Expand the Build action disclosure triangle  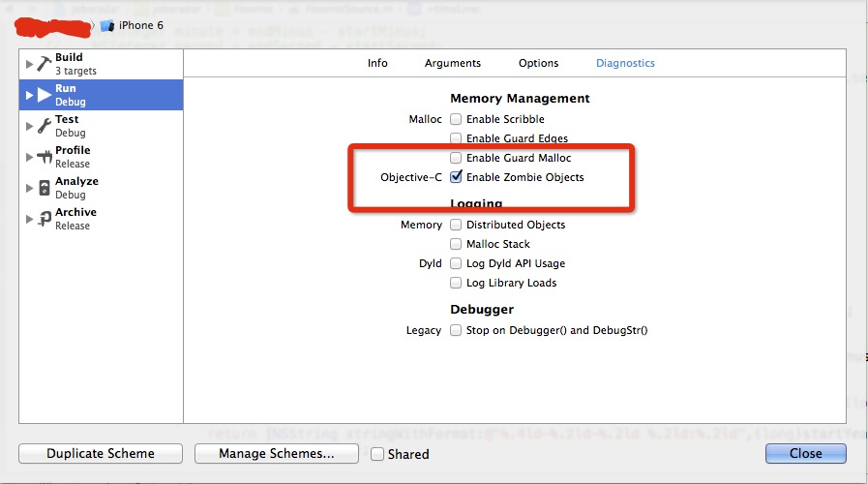29,64
